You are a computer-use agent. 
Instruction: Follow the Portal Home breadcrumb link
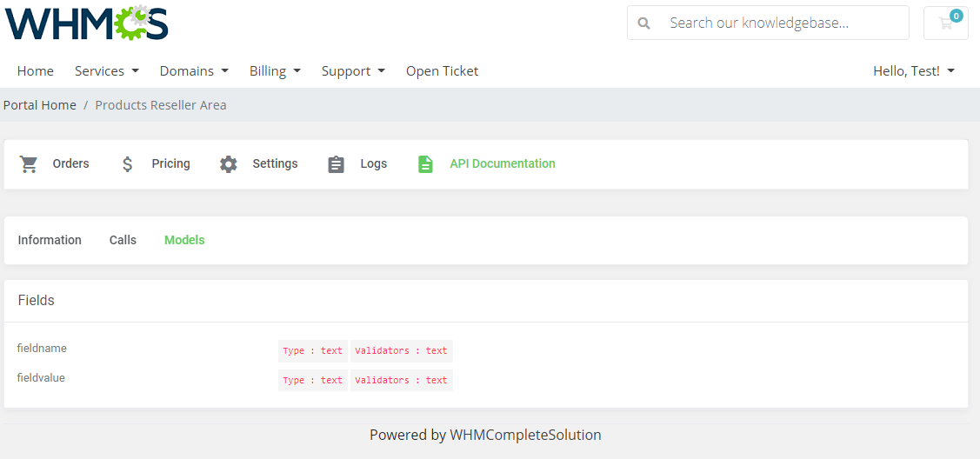(40, 105)
